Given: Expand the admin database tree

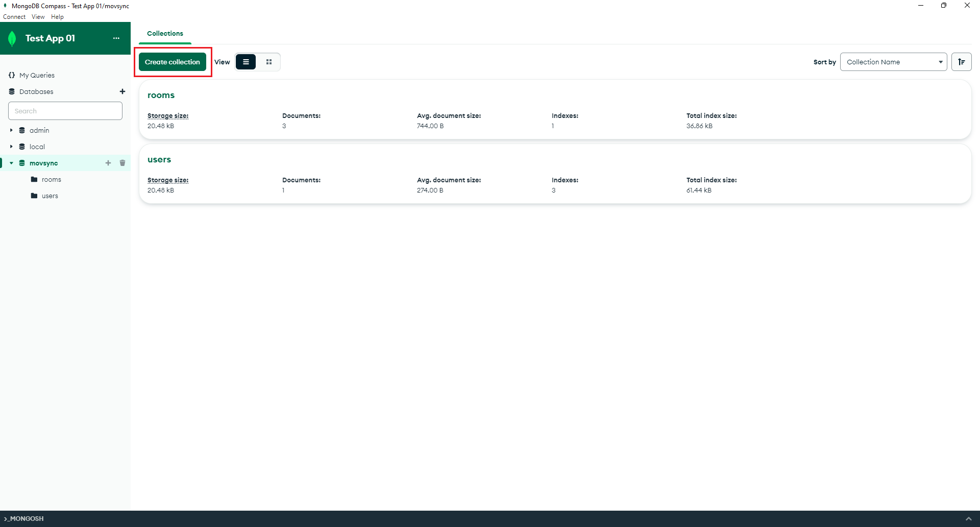Looking at the screenshot, I should click(x=11, y=130).
